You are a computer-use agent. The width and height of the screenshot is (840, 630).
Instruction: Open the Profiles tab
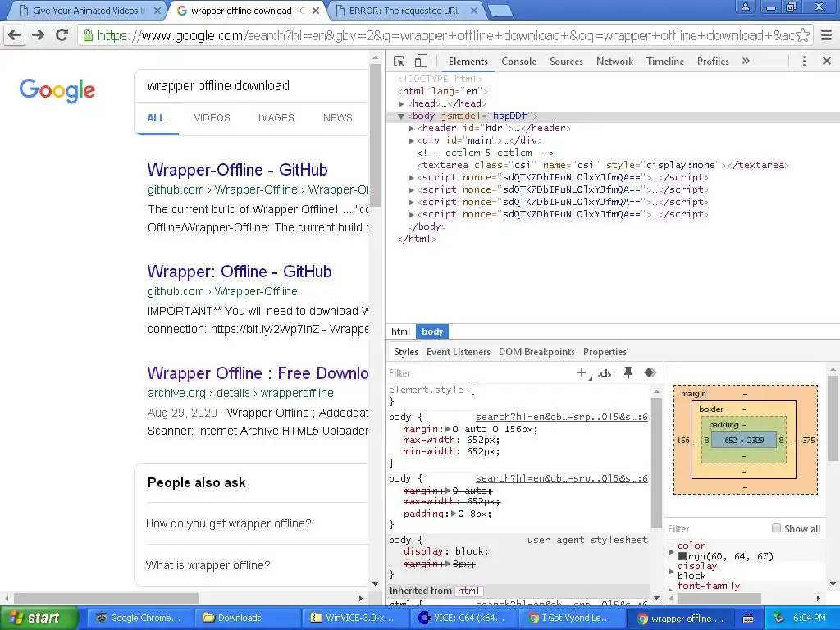713,61
